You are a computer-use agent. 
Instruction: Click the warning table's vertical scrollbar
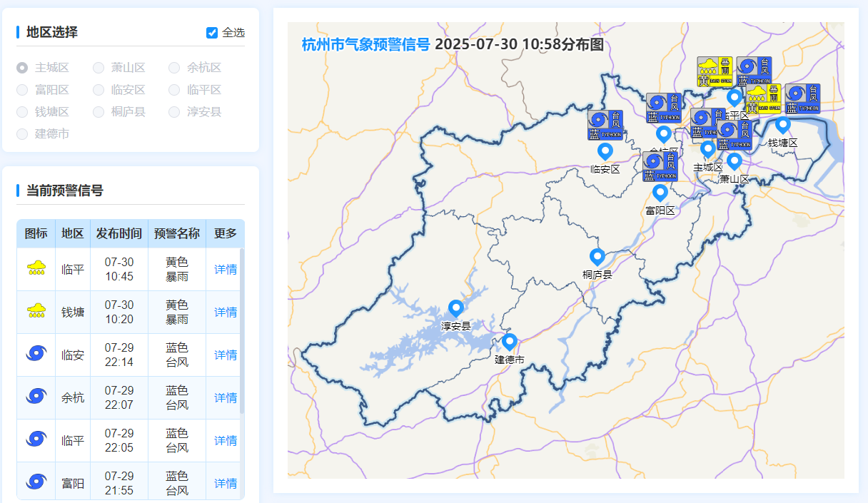(242, 328)
